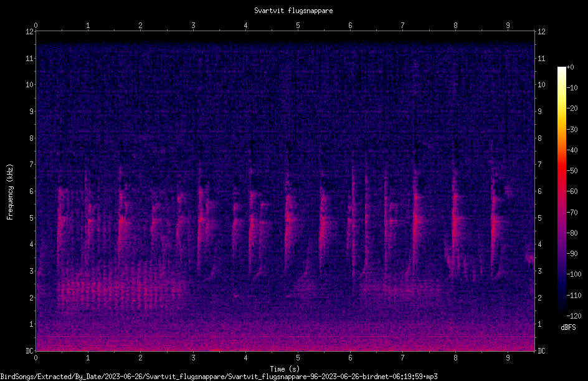The image size is (588, 381).
Task: Click "1" on the left frequency axis
Action: (31, 324)
